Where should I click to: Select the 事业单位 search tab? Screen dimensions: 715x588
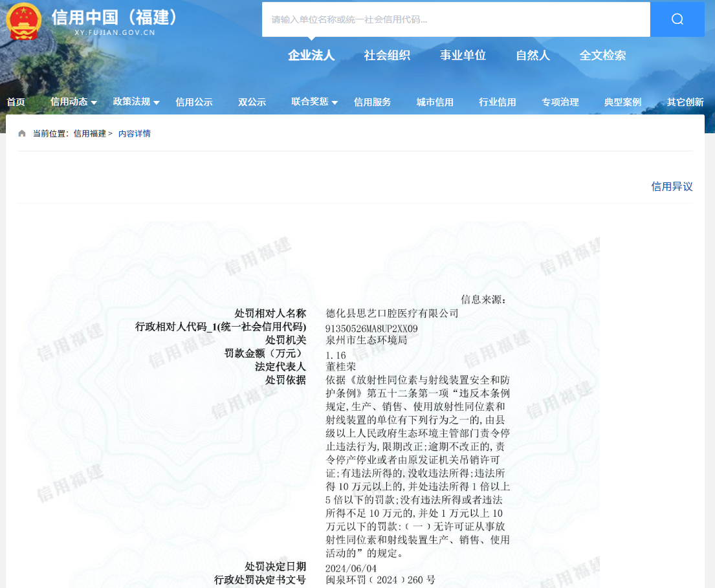click(x=463, y=56)
